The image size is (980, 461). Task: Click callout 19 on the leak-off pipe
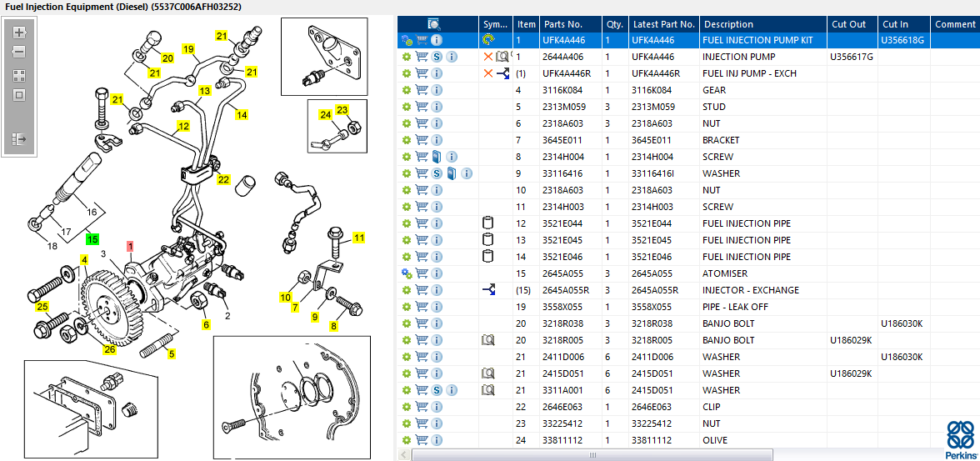click(188, 49)
